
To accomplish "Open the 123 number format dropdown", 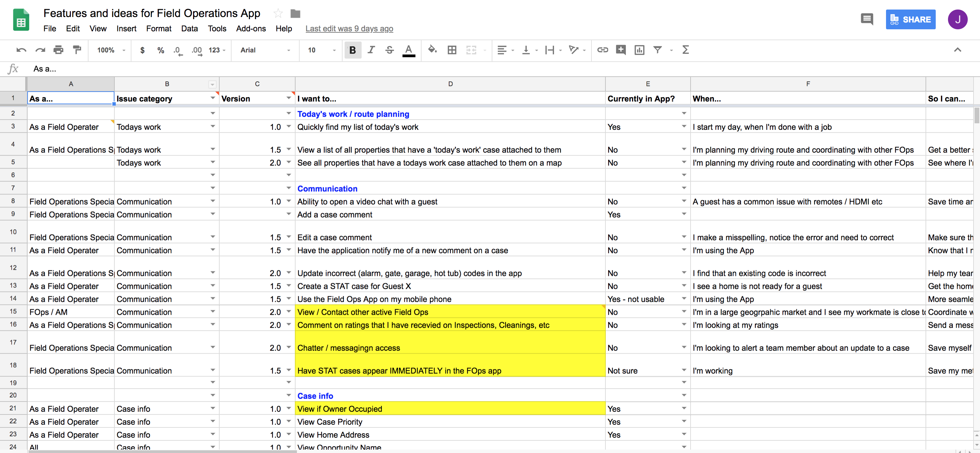I will (217, 50).
